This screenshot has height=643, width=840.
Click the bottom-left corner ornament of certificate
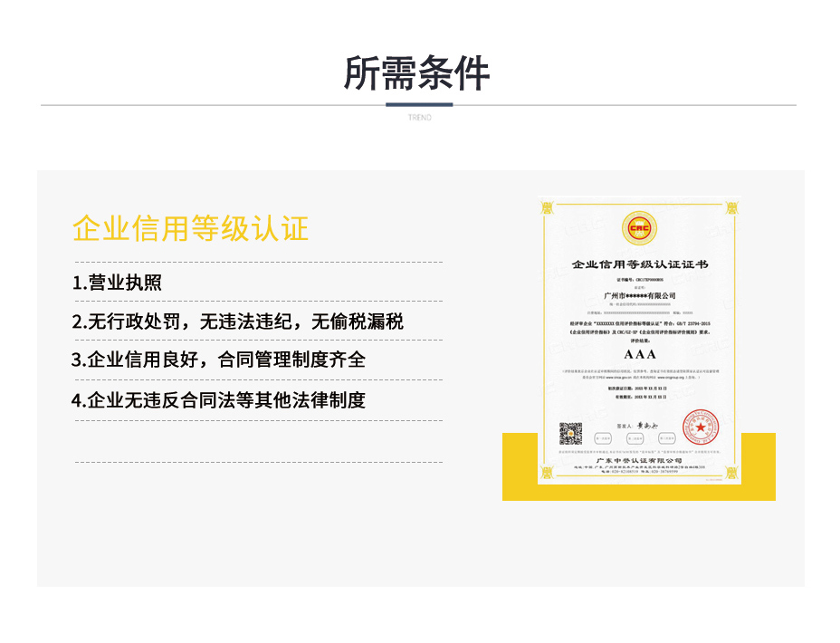[548, 474]
